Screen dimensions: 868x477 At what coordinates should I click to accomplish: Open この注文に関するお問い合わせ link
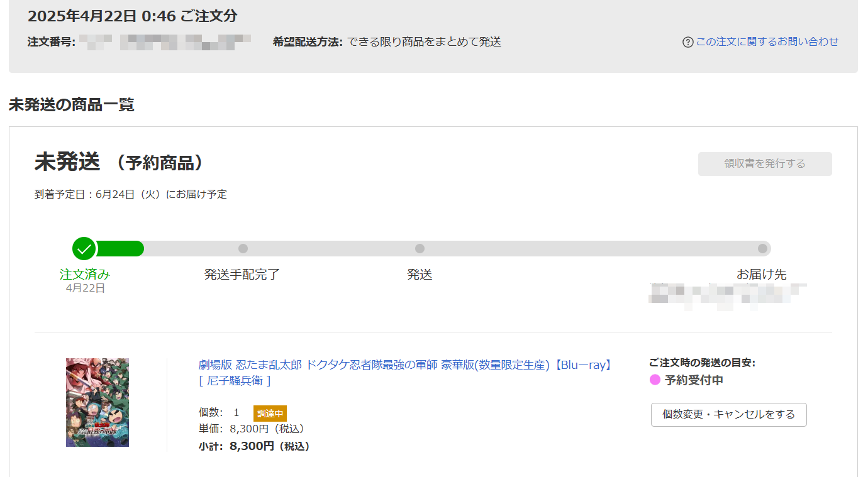[767, 41]
